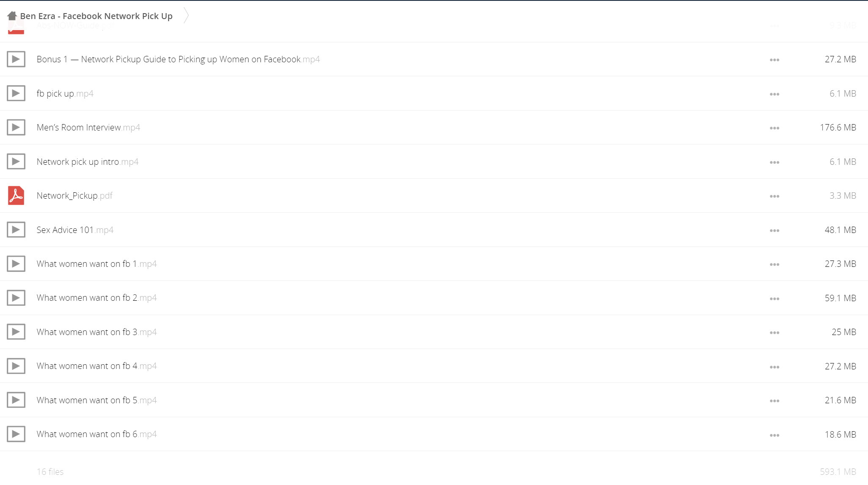This screenshot has height=485, width=868.
Task: Open file What women want on fb 3.mp4
Action: click(x=97, y=332)
